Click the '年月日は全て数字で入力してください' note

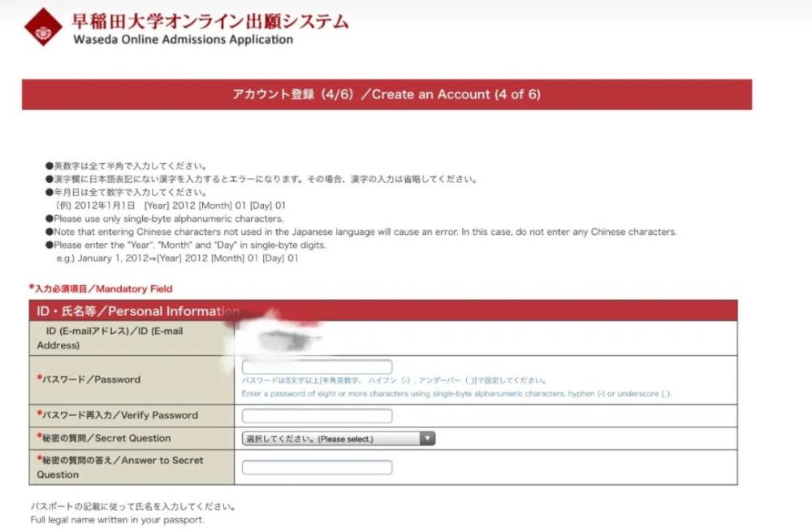127,193
